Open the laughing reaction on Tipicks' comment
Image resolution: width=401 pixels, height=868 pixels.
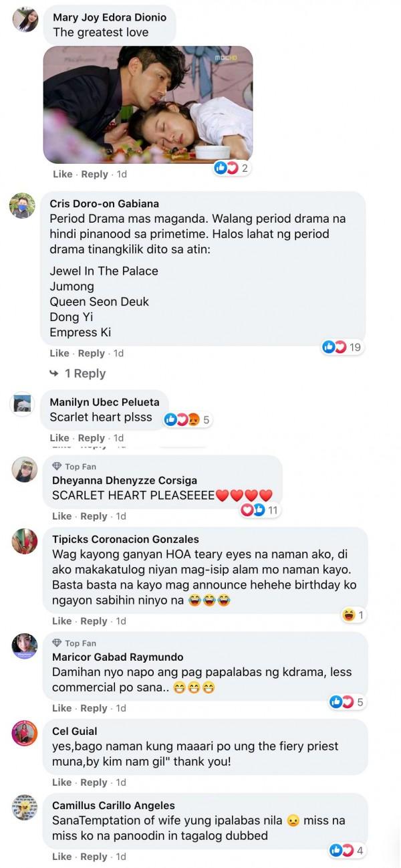coord(352,615)
